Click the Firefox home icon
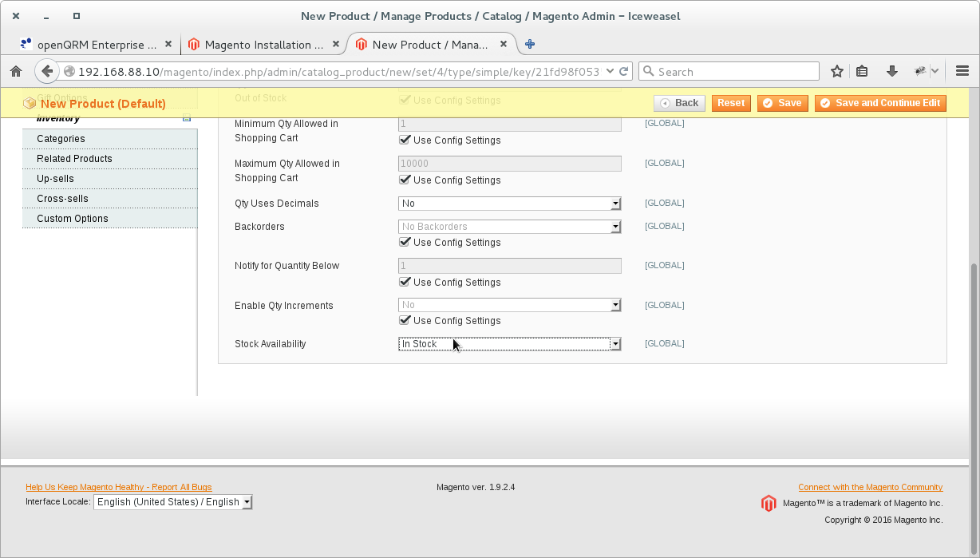Viewport: 980px width, 558px height. click(15, 72)
